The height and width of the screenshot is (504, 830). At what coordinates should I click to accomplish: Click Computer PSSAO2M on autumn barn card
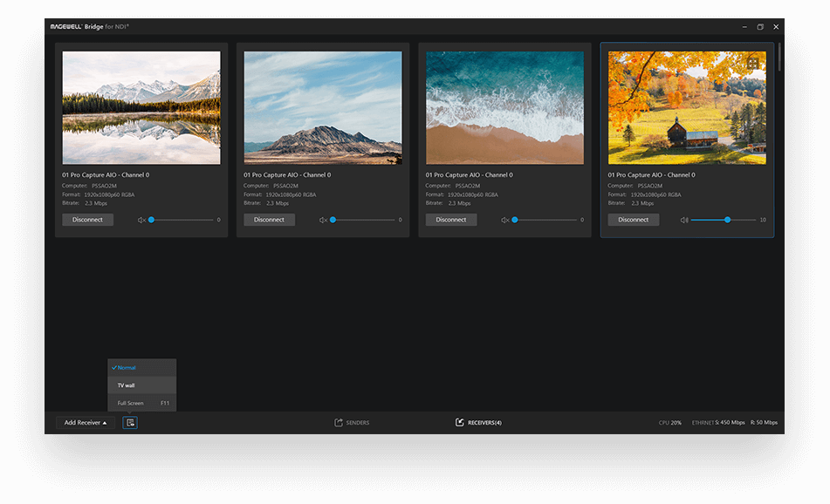tap(635, 186)
